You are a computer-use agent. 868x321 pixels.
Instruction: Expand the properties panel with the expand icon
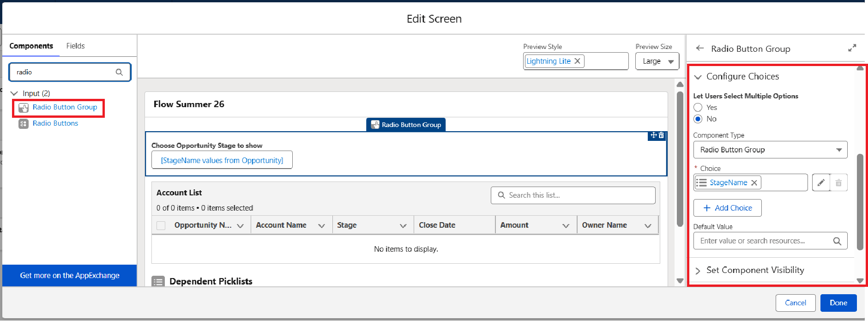(852, 48)
